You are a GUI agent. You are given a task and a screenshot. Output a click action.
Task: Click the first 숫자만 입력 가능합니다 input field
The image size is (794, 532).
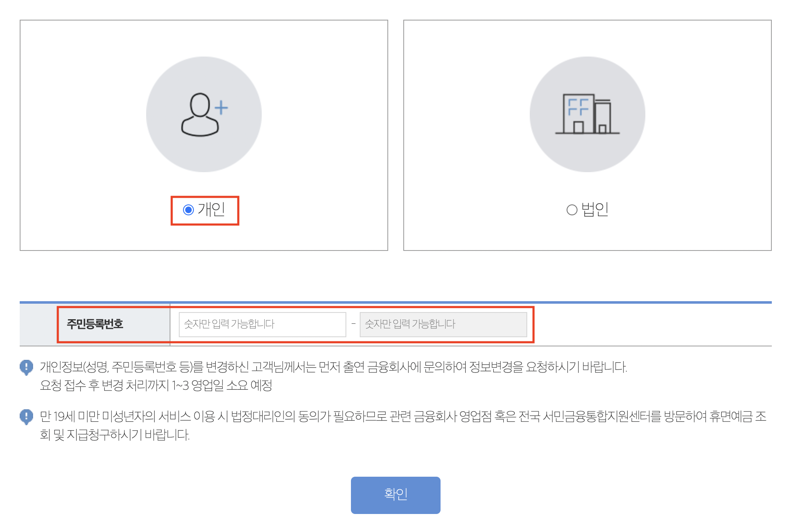(x=262, y=324)
